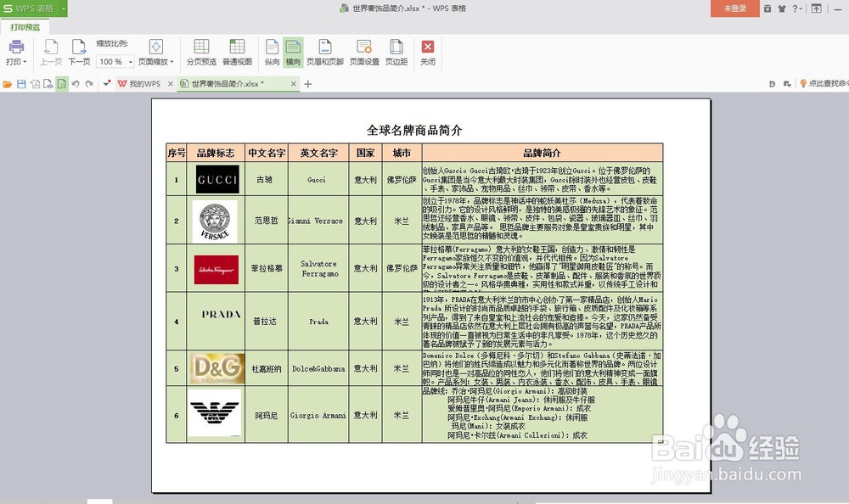Click the save disk icon

point(22,84)
